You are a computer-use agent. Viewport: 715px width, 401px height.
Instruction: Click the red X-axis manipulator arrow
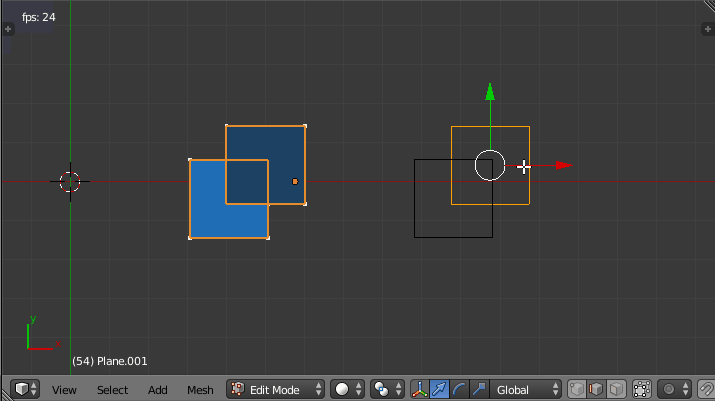pyautogui.click(x=564, y=165)
